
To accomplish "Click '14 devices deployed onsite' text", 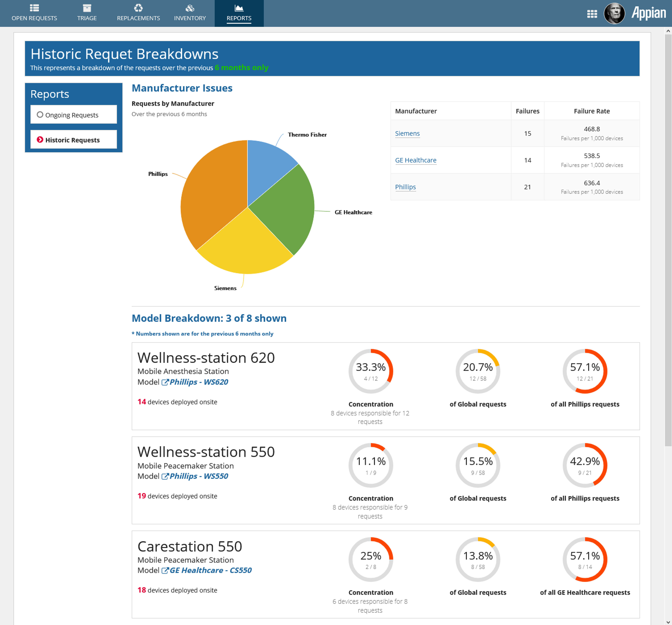I will point(177,402).
